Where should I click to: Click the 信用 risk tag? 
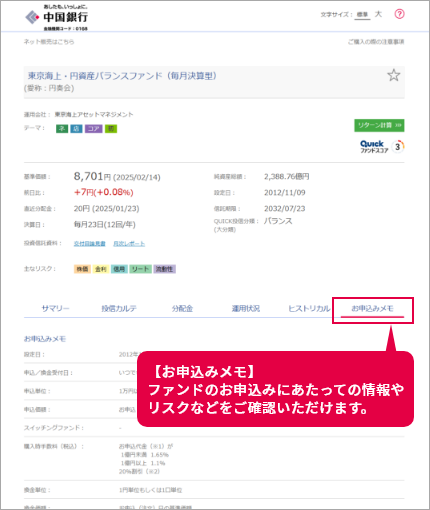click(x=119, y=269)
